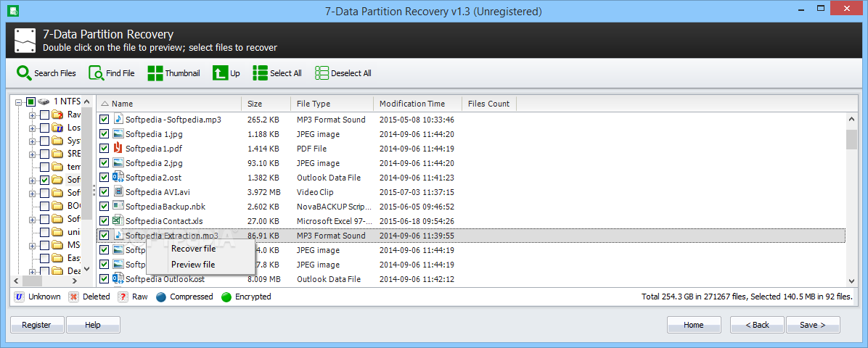The width and height of the screenshot is (868, 348).
Task: Click the Search Files magnifier icon
Action: coord(24,72)
